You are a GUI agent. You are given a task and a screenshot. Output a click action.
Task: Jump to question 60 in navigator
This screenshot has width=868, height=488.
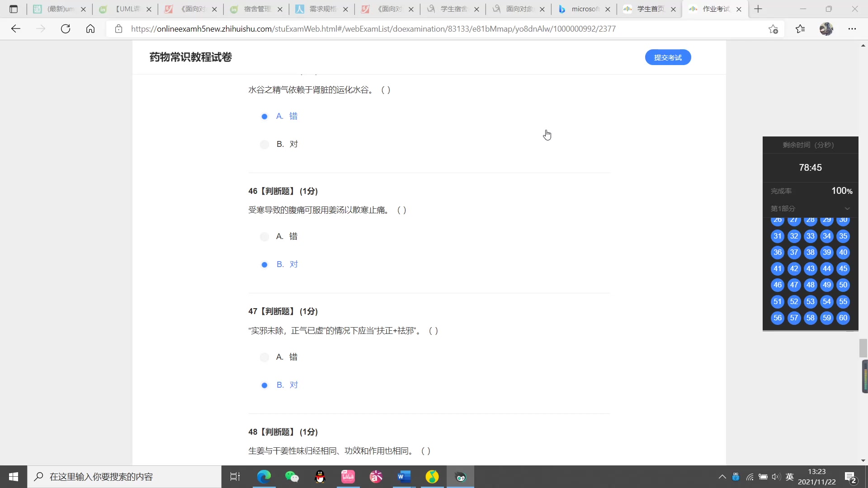[843, 318]
